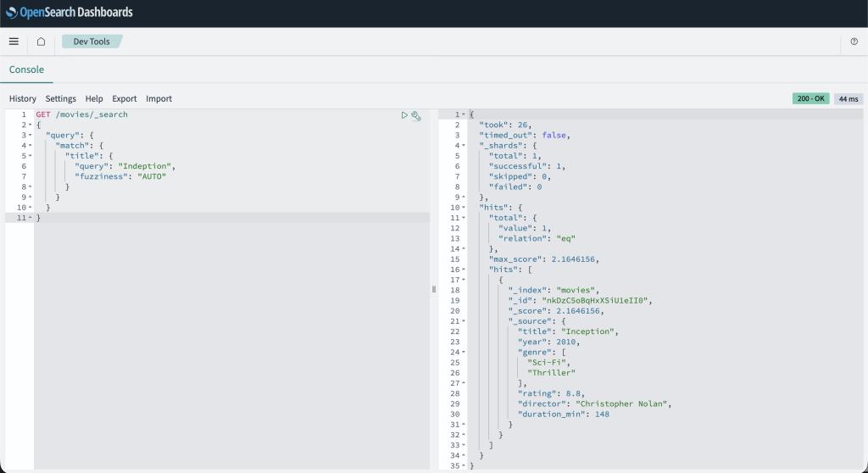
Task: Click the Export button
Action: click(x=124, y=99)
